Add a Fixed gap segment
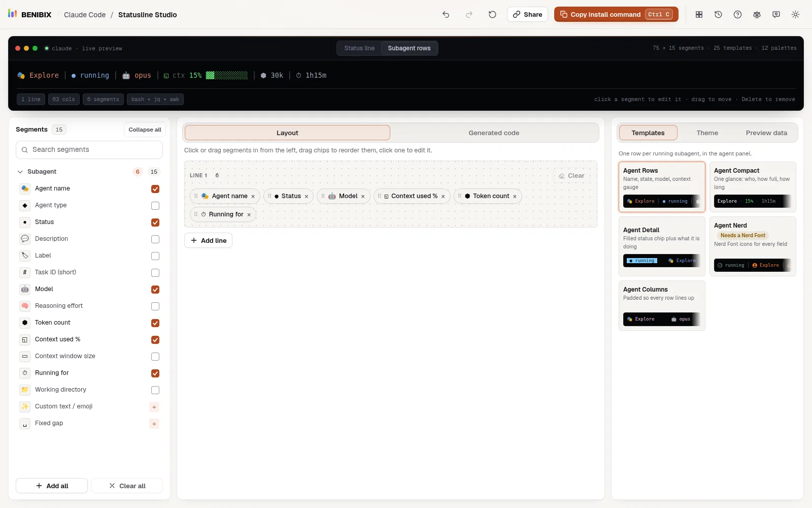The width and height of the screenshot is (812, 508). click(x=154, y=424)
